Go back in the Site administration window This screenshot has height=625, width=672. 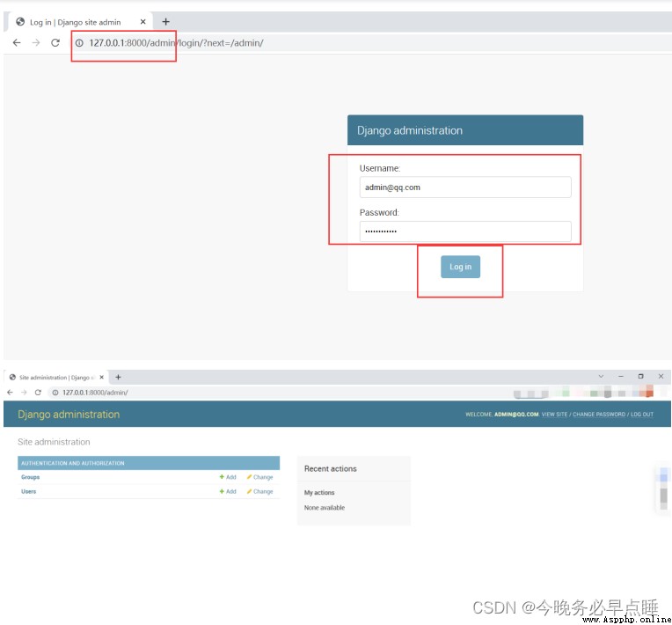point(11,393)
